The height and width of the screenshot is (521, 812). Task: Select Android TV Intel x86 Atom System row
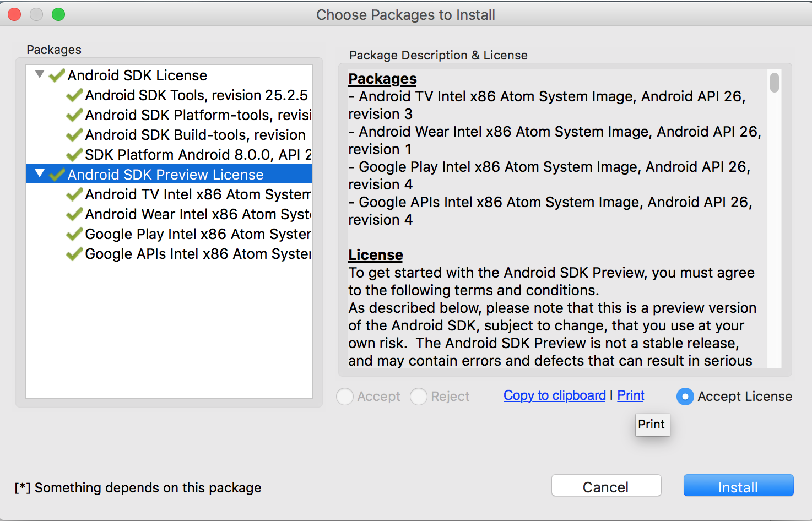click(x=169, y=194)
